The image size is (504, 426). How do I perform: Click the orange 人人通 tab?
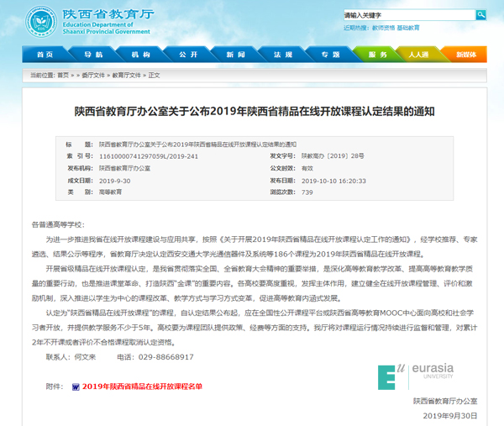click(418, 55)
